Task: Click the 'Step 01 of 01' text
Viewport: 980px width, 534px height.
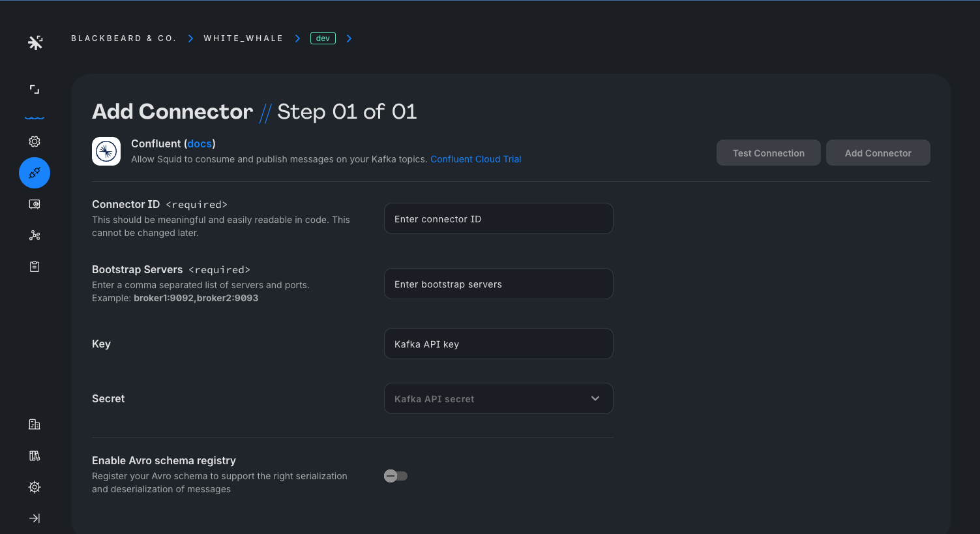Action: click(x=347, y=111)
